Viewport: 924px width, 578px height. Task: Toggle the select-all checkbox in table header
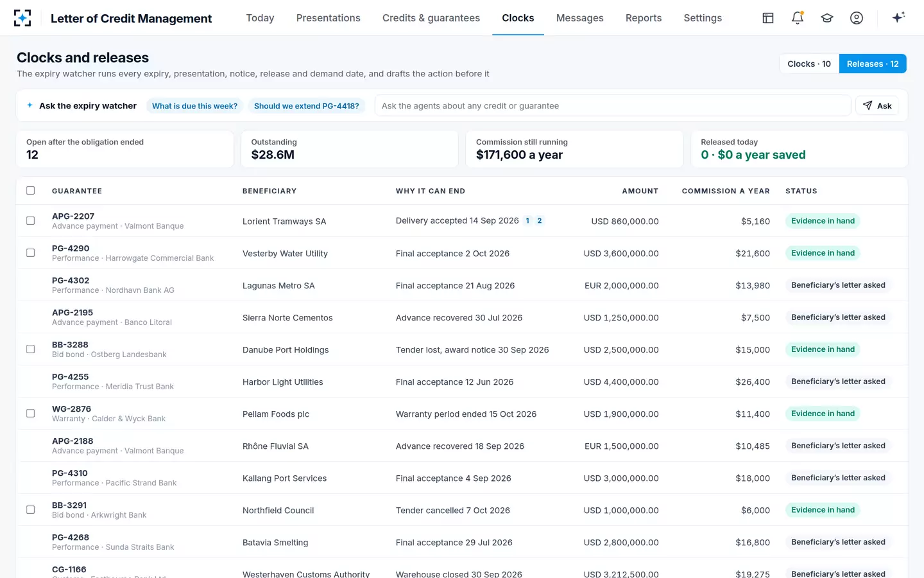30,191
